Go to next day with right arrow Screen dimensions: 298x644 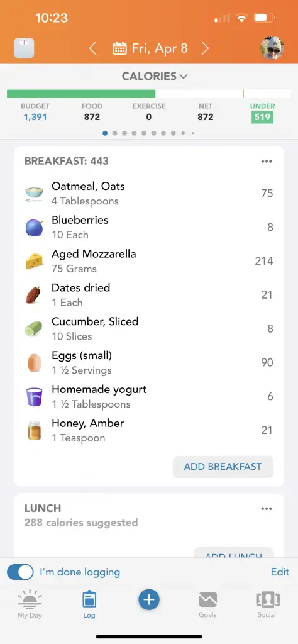coord(205,48)
